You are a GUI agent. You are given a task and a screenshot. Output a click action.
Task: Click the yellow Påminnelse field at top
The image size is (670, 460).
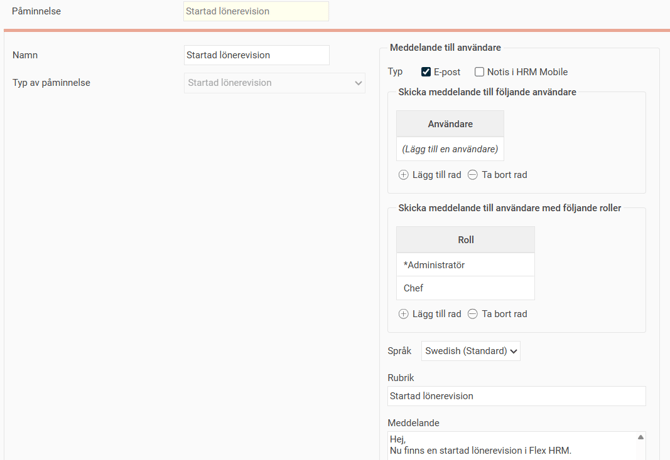click(x=256, y=12)
